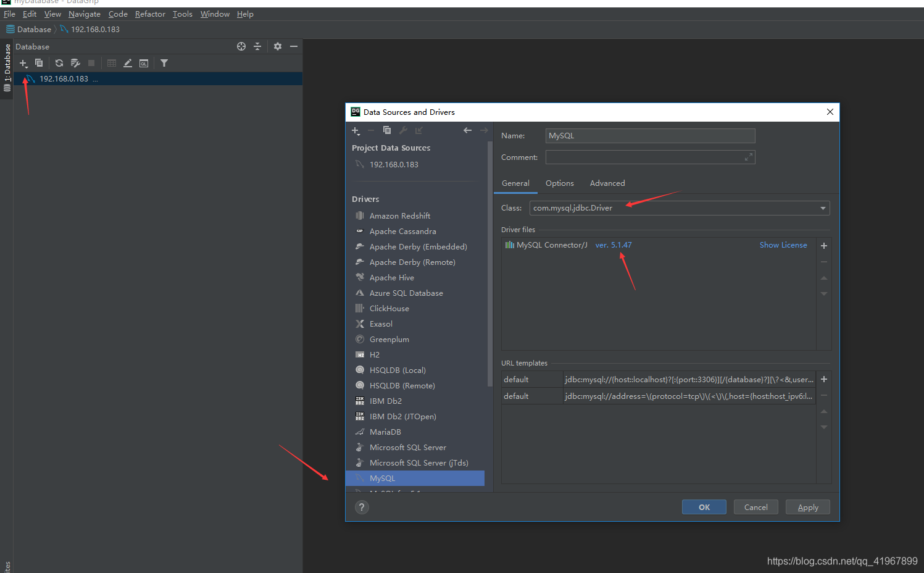Click the Back arrow in dialog toolbar
The image size is (924, 573).
(467, 130)
